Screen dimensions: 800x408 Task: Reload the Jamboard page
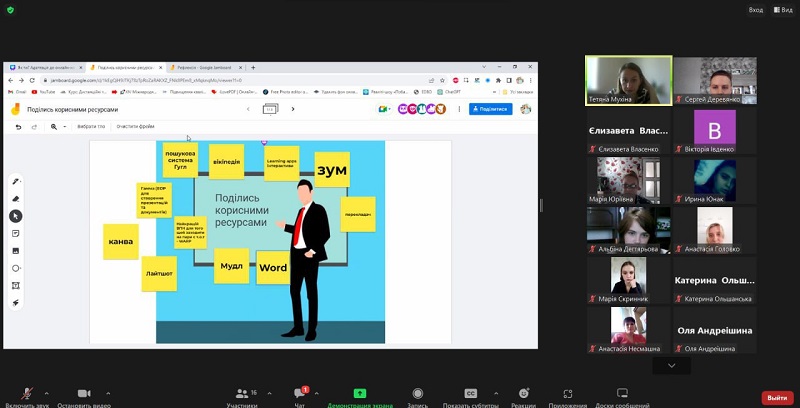pyautogui.click(x=32, y=81)
